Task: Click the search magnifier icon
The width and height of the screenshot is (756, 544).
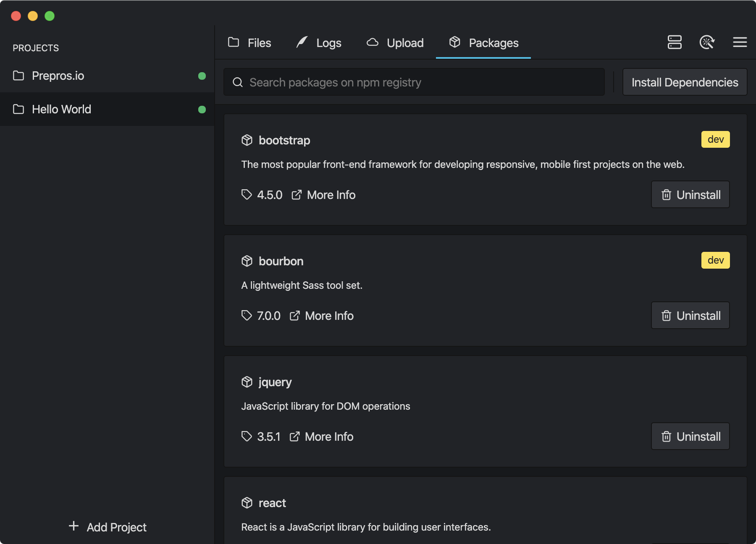Action: click(x=238, y=82)
